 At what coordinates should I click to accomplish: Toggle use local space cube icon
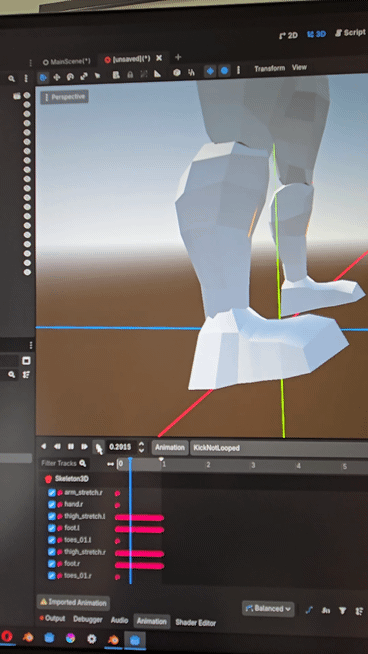[177, 73]
